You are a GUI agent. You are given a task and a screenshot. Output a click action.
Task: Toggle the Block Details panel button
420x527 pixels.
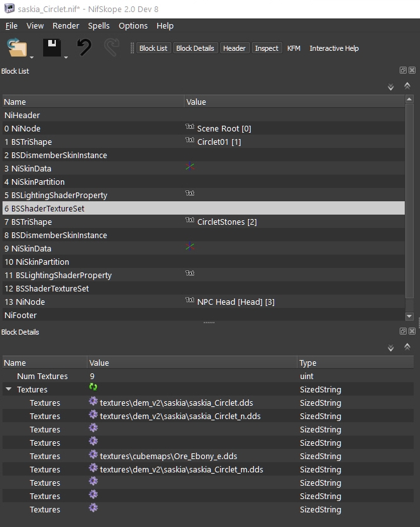pos(195,48)
